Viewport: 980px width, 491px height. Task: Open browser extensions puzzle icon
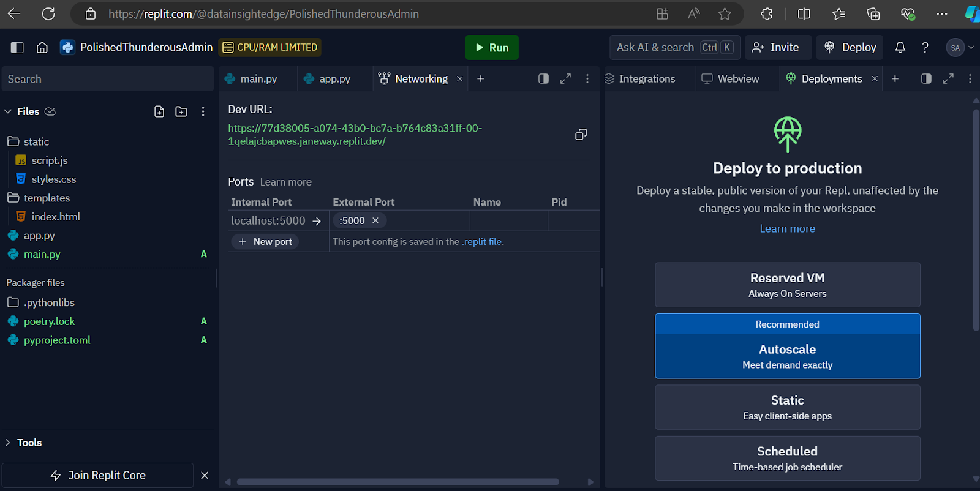coord(766,13)
